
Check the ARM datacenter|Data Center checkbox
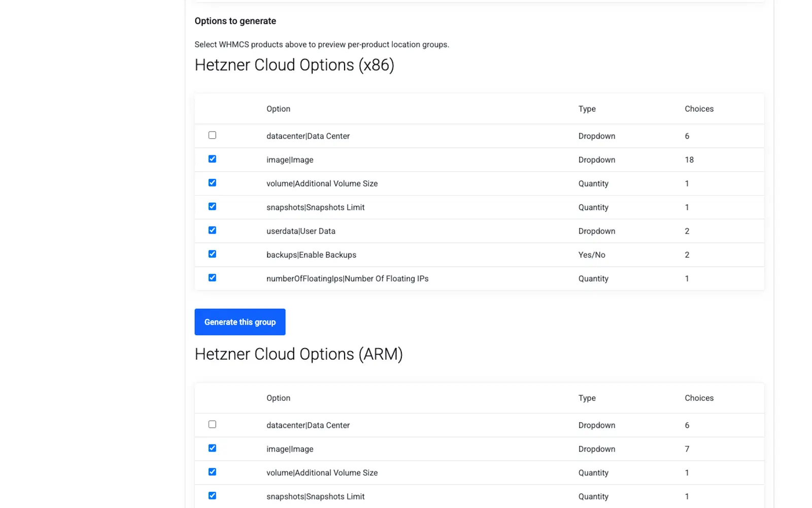[x=212, y=424]
